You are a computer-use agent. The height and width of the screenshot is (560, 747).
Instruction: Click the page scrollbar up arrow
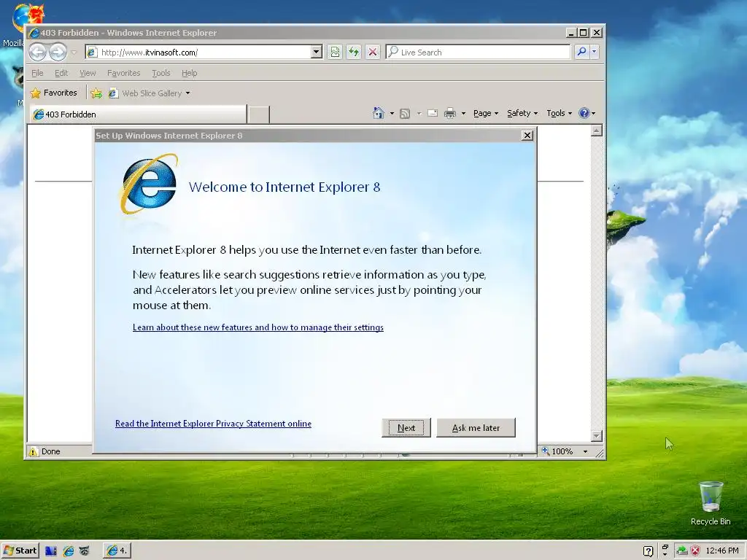tap(597, 131)
